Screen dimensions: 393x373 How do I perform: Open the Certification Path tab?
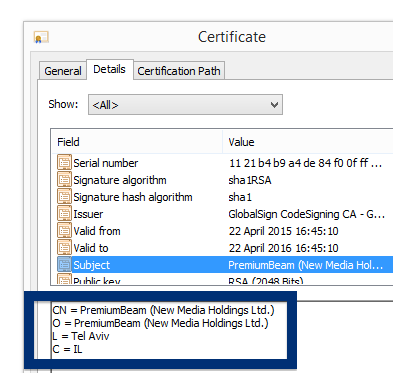pos(179,71)
